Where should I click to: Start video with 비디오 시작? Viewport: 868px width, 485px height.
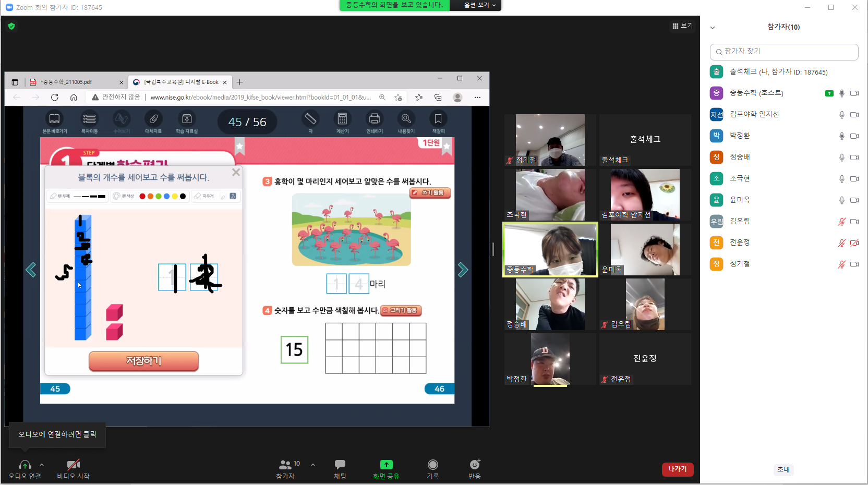coord(74,469)
